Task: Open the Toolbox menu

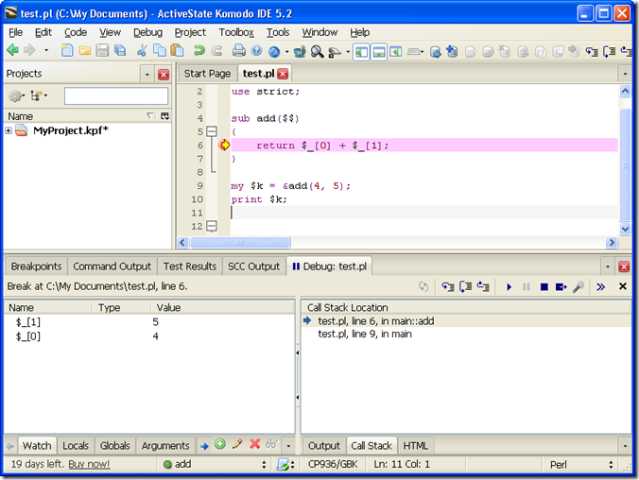Action: point(236,33)
